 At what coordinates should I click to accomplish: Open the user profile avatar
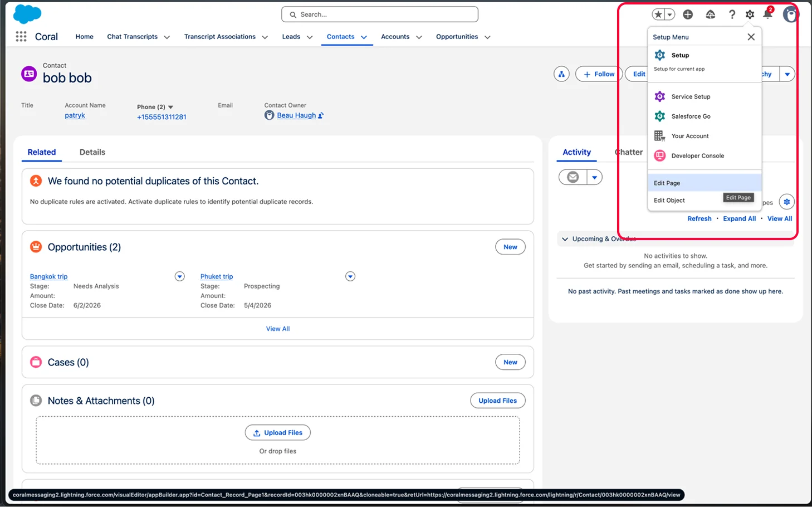[x=790, y=14]
